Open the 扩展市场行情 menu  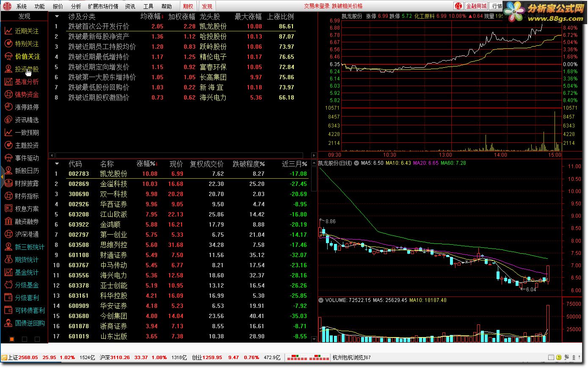click(x=103, y=6)
